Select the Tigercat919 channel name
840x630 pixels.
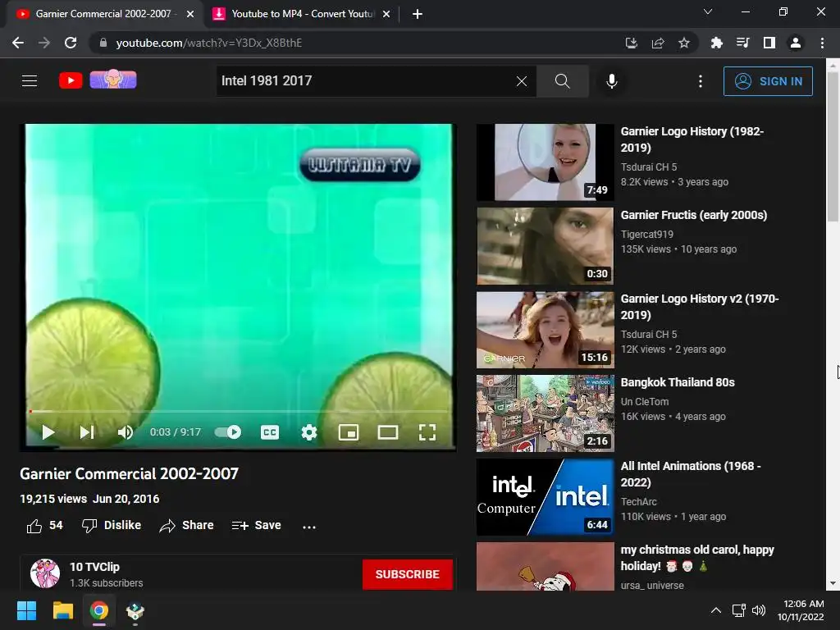point(646,234)
